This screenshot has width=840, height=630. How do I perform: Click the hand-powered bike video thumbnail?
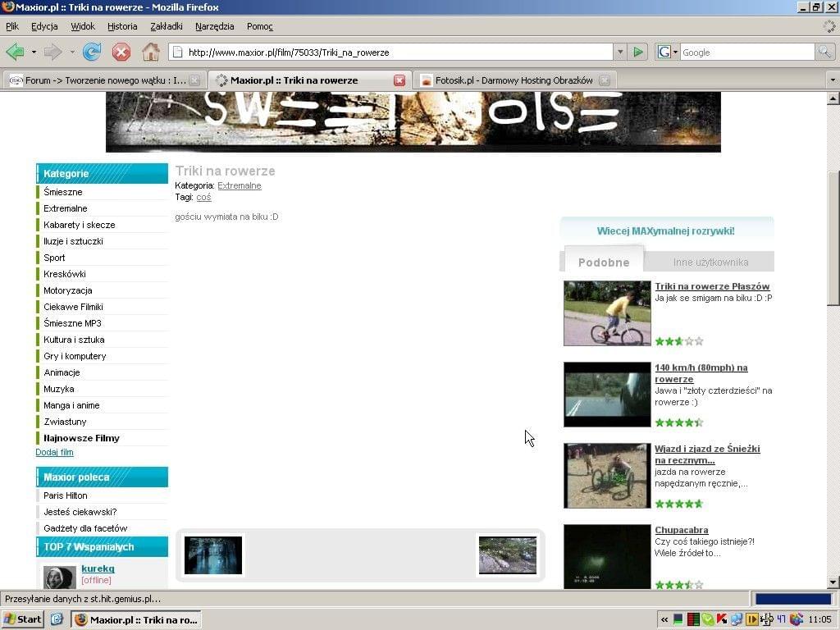(x=607, y=476)
